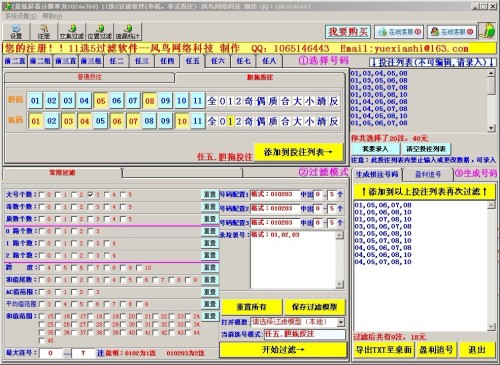Screen dimensions: 500x365
Task: Check 跨度 value 10 checkbox
Action: [139, 267]
